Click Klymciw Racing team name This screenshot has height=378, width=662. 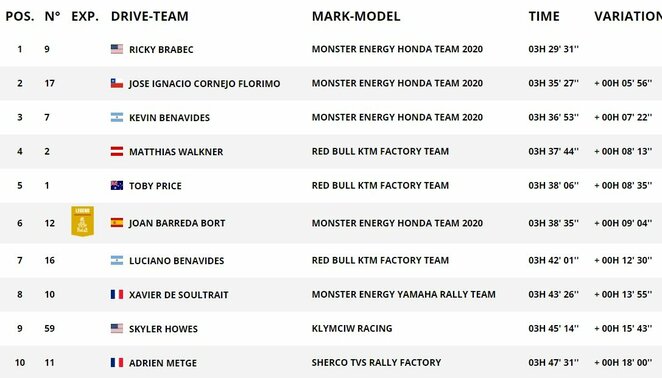click(352, 328)
